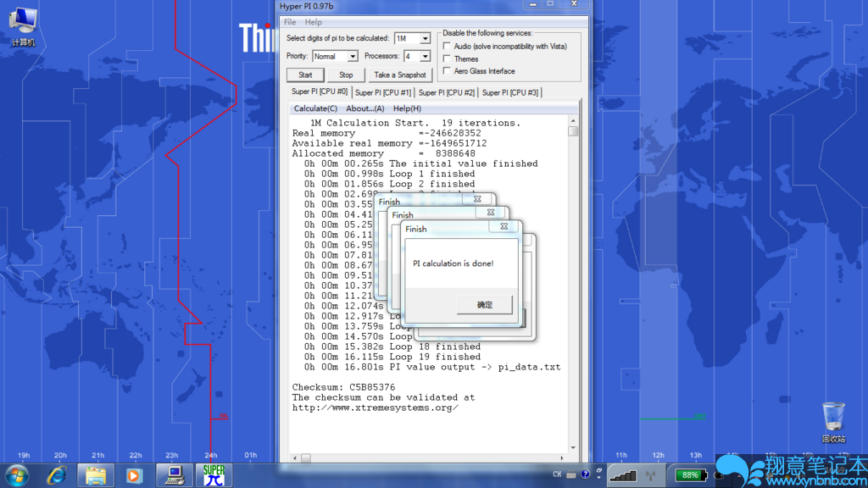Click the Loop 1 finished line
868x488 pixels.
pos(389,174)
